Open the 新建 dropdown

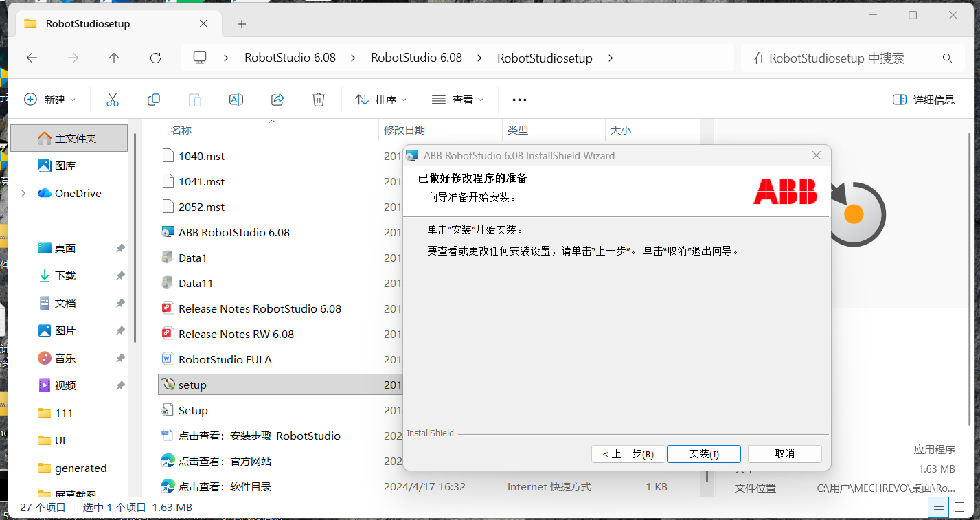50,100
